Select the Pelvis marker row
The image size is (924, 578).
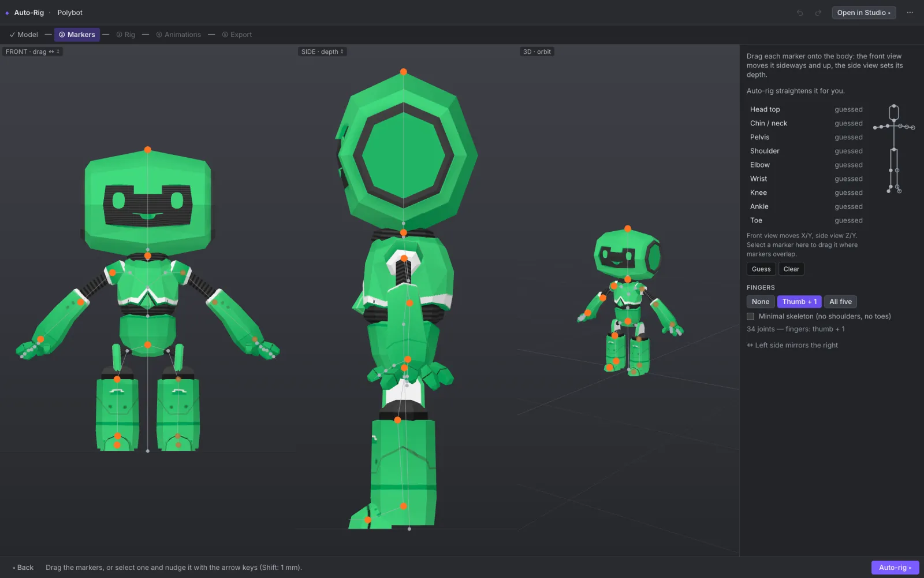pyautogui.click(x=806, y=137)
